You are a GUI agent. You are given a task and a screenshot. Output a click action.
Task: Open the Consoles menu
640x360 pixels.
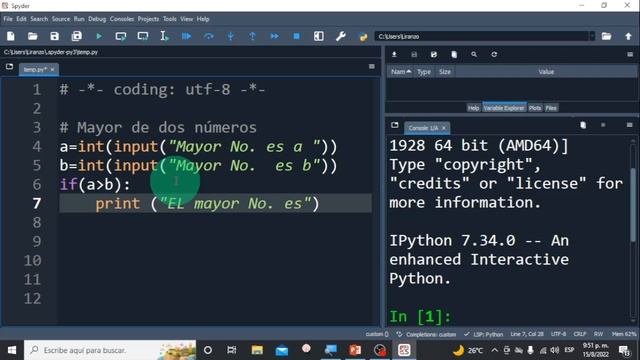[122, 19]
